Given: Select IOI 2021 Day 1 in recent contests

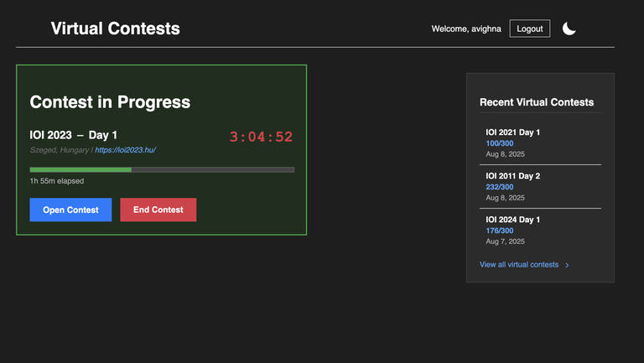Looking at the screenshot, I should (513, 132).
